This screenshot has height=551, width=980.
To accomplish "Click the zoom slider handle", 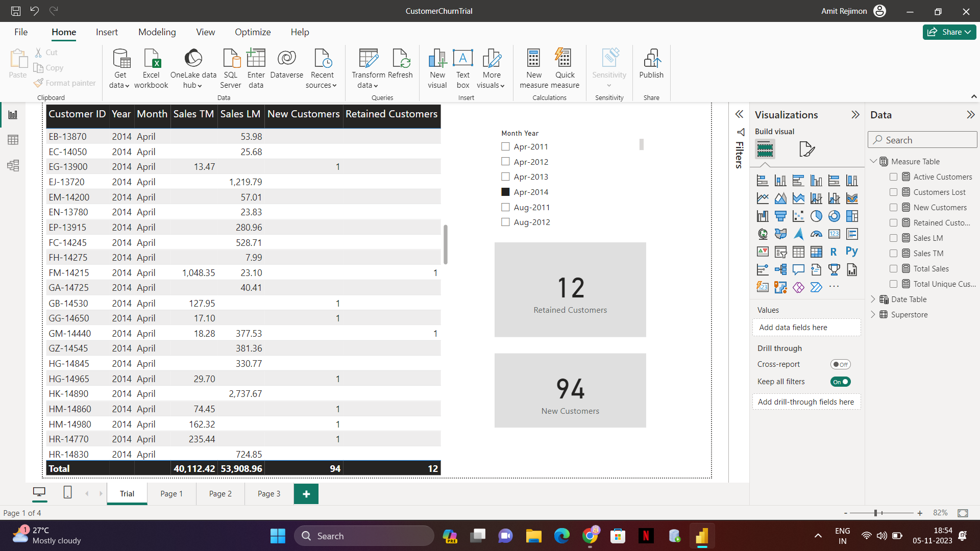I will [876, 513].
